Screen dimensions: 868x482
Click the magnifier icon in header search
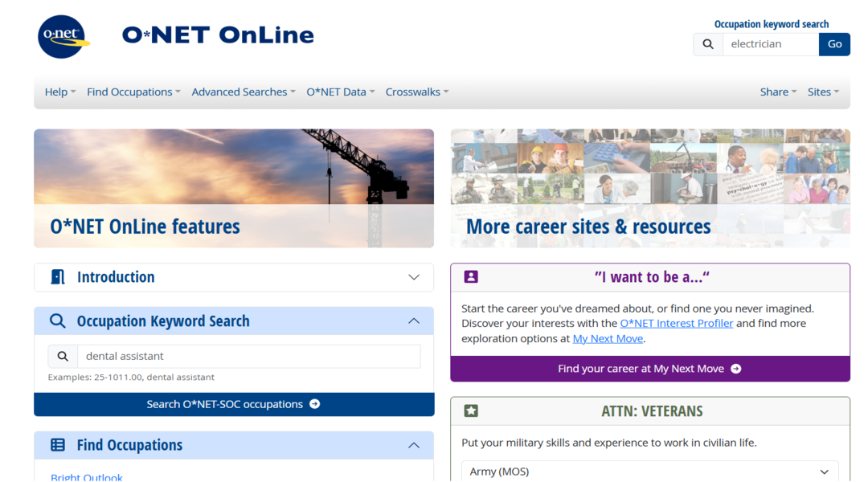coord(707,44)
